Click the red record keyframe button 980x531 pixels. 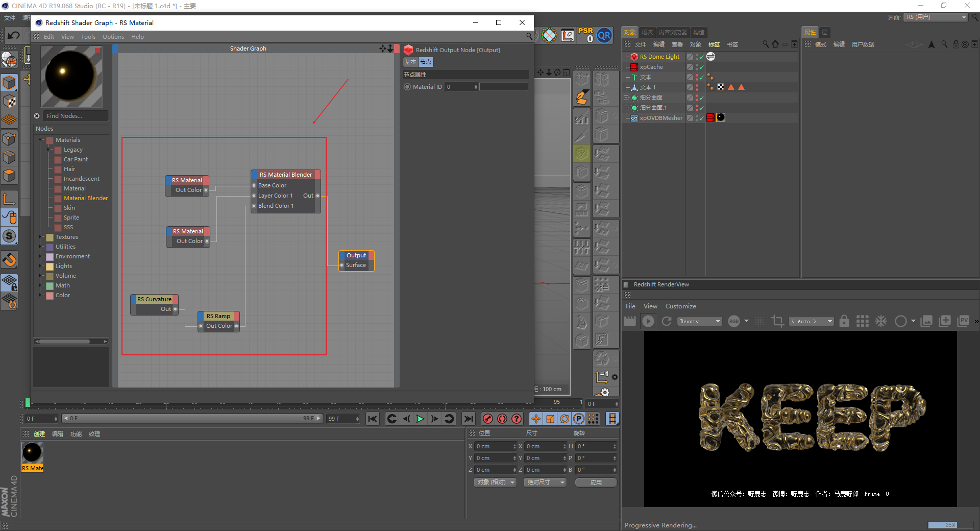[488, 419]
